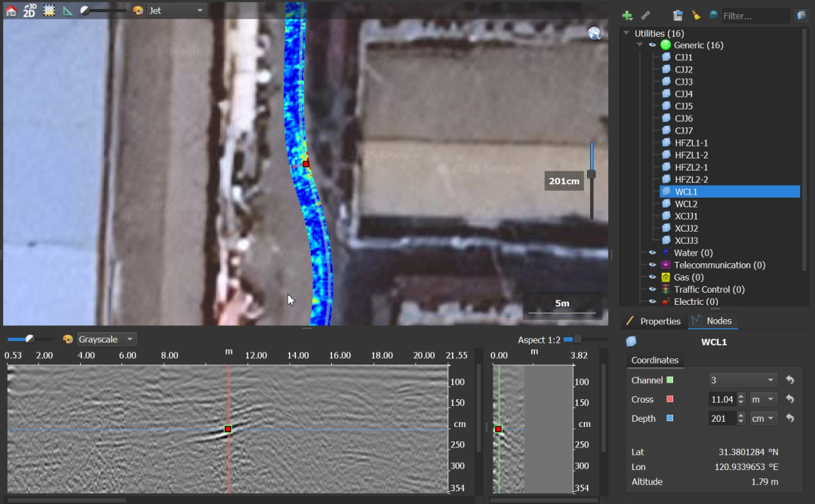Viewport: 815px width, 504px height.
Task: Select WCL2 in the utilities tree
Action: click(686, 204)
